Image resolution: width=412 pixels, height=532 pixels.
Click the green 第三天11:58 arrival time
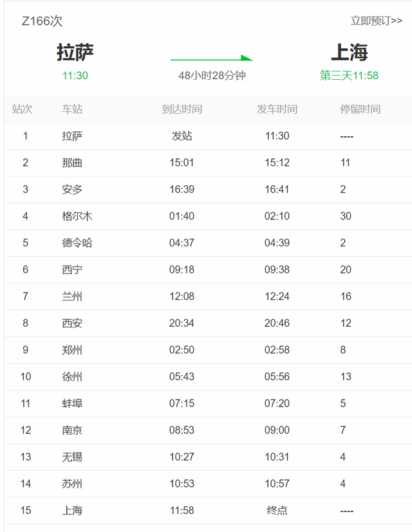(x=349, y=76)
